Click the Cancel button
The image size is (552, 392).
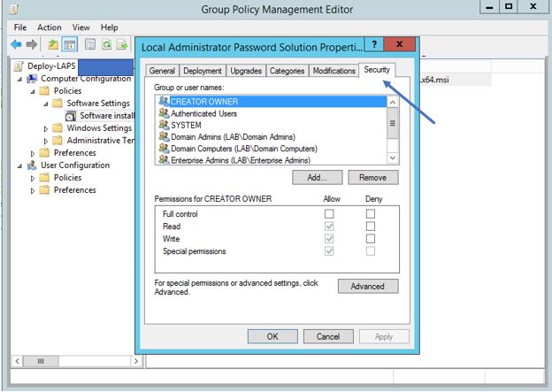click(x=328, y=337)
